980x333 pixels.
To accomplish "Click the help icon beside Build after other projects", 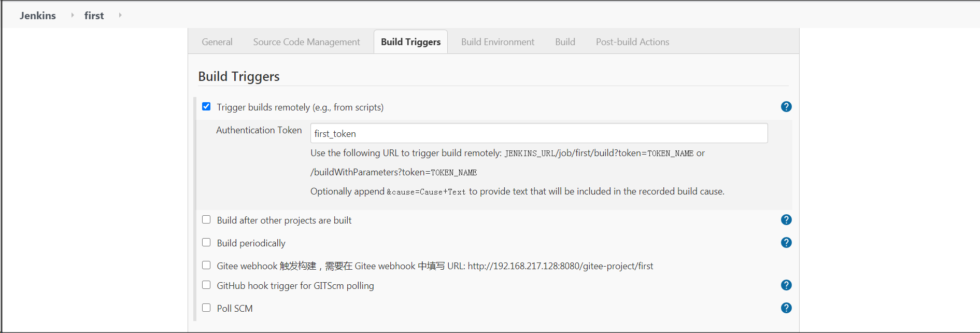I will 786,219.
